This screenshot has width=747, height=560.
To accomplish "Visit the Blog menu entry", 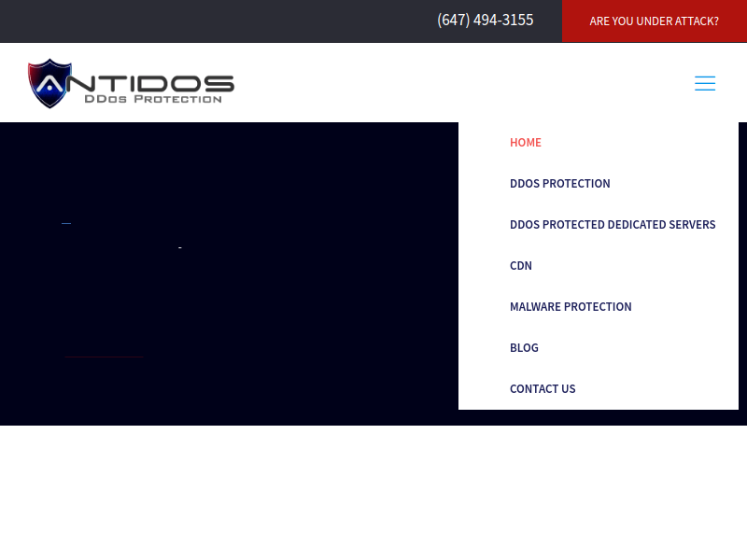I will 524,348.
